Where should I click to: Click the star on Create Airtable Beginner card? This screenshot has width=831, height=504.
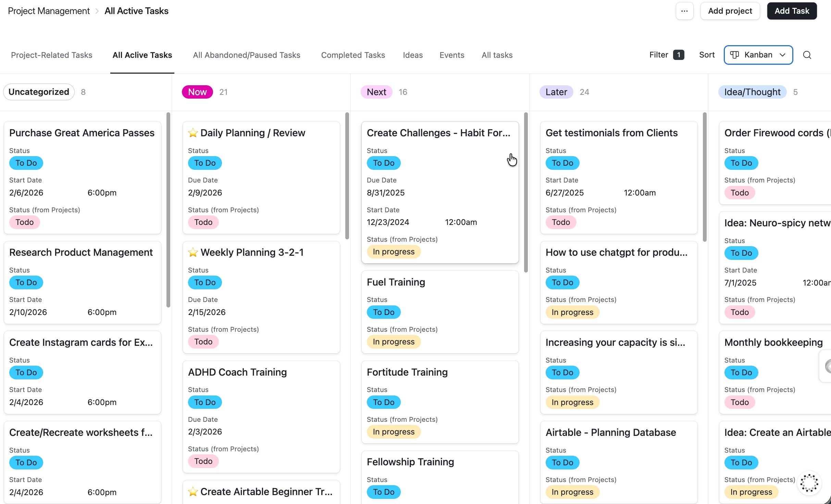(x=193, y=492)
